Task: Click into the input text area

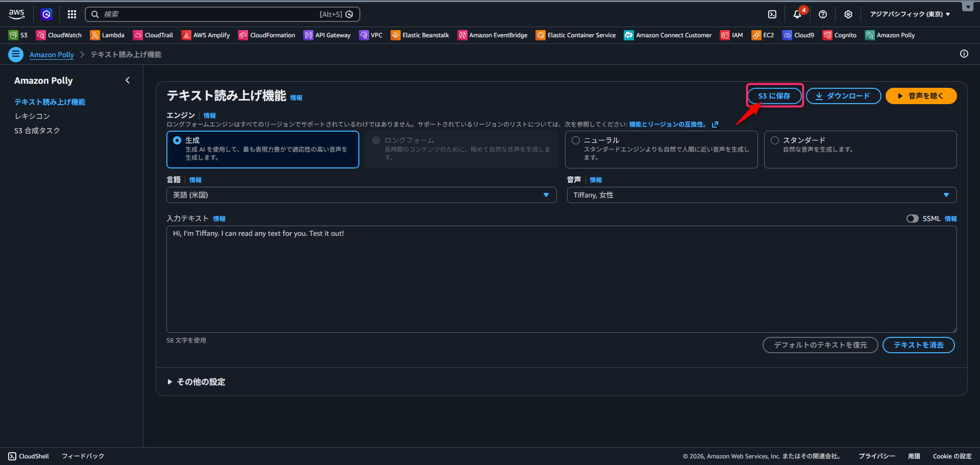Action: (x=561, y=279)
